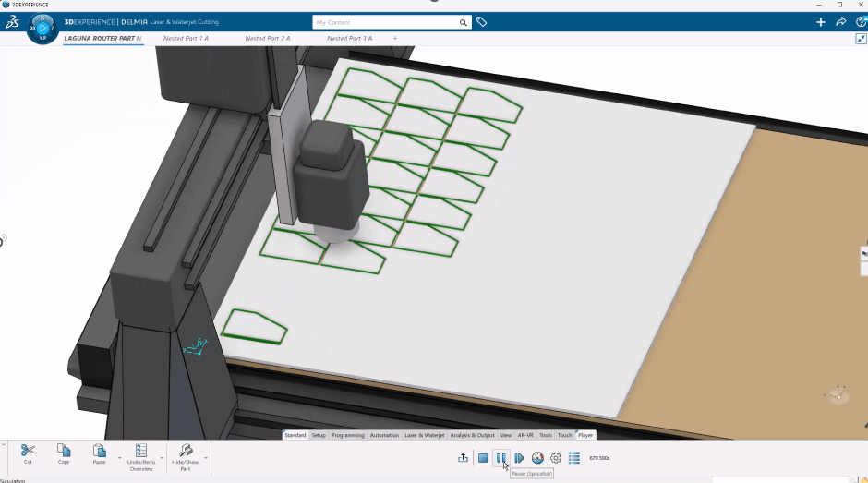Click the Cut scissors tool

(28, 454)
